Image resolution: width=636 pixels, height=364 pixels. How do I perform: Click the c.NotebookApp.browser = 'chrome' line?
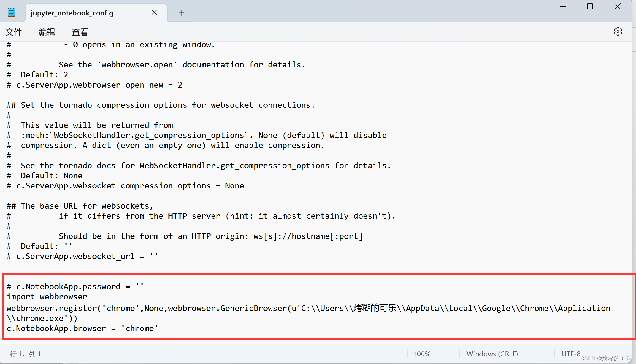point(82,328)
